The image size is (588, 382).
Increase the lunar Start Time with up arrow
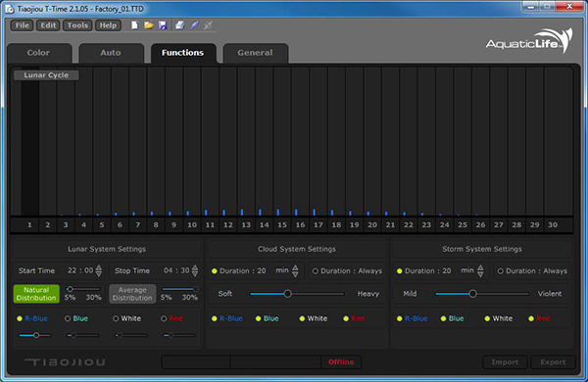pos(99,267)
